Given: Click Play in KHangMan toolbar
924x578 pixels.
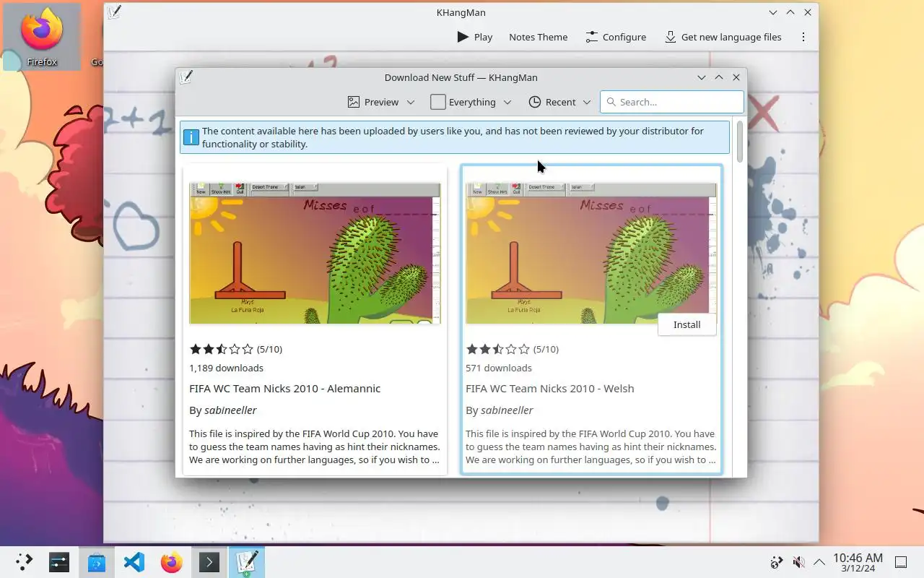Looking at the screenshot, I should pyautogui.click(x=474, y=37).
